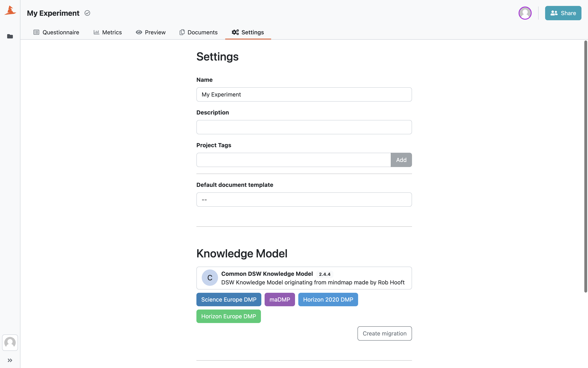Click the Science Europe DMP tag
The image size is (588, 368).
point(229,300)
